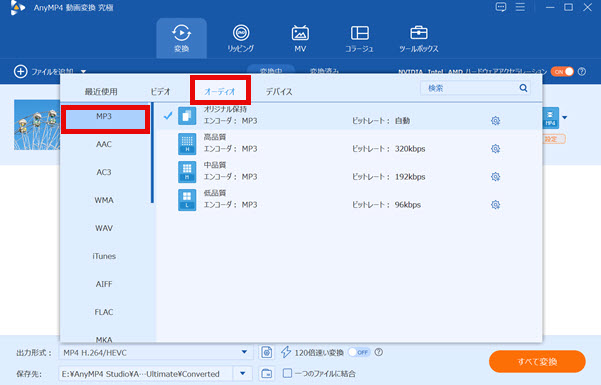601x385 pixels.
Task: Open the リッピング ripping module
Action: (x=241, y=38)
